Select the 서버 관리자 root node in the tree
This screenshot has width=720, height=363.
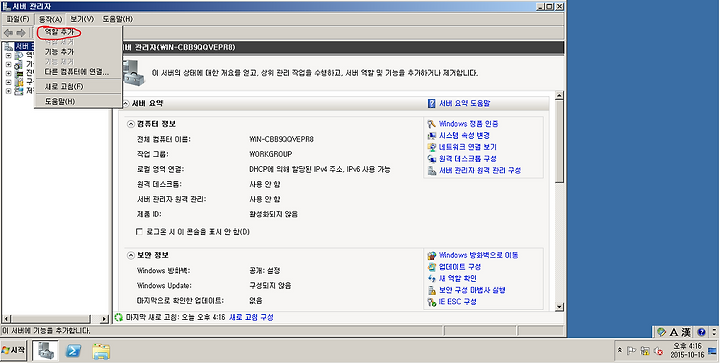click(x=18, y=46)
